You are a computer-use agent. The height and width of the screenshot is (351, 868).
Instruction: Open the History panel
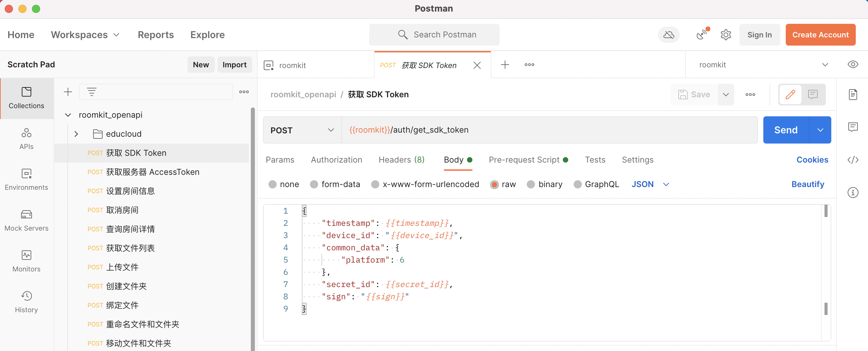(27, 302)
